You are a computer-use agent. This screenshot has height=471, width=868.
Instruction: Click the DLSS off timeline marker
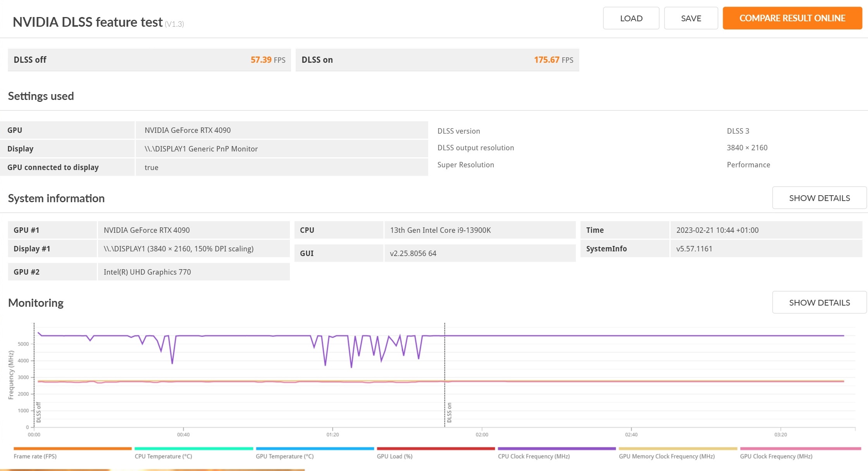38,413
